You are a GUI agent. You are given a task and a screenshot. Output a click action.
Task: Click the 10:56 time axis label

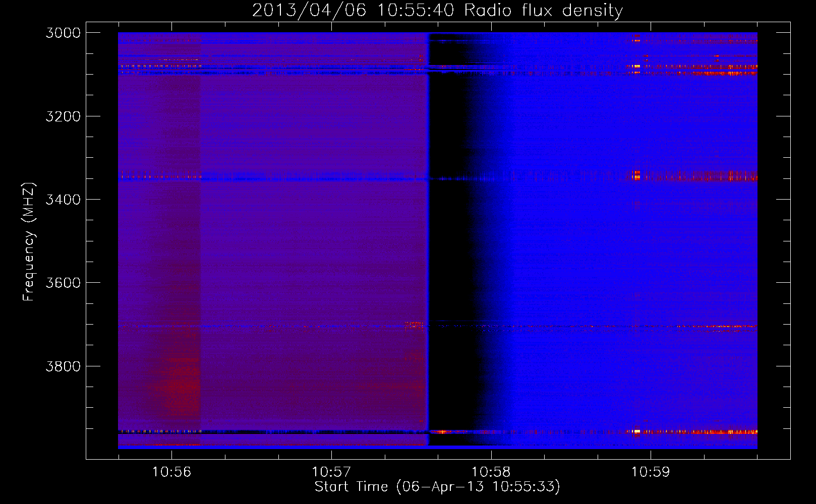[171, 472]
